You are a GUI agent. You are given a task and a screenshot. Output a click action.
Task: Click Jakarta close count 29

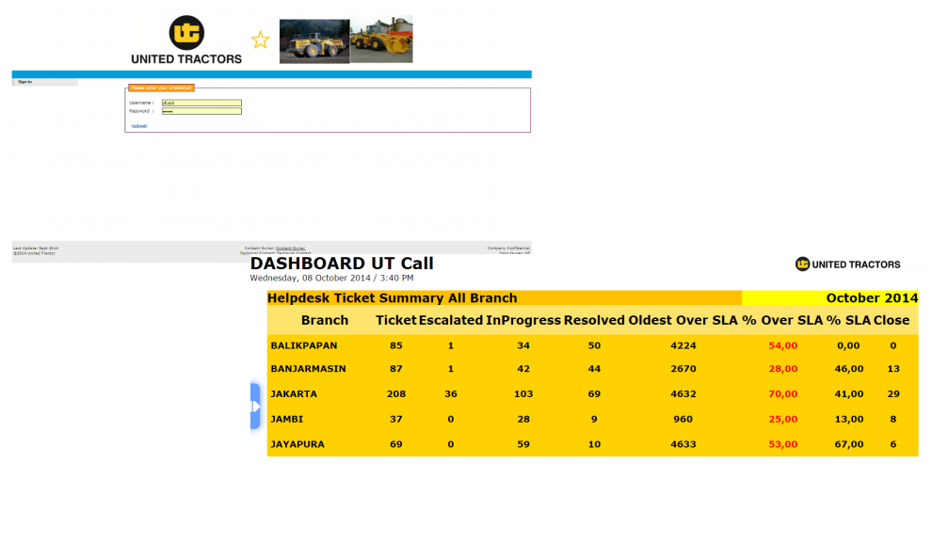(892, 393)
